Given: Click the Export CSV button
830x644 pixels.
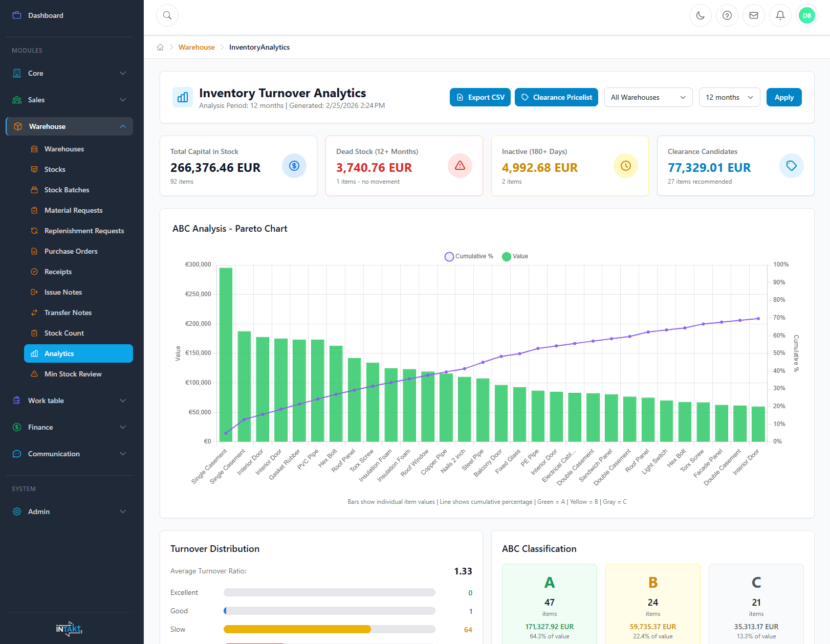Looking at the screenshot, I should click(x=479, y=97).
